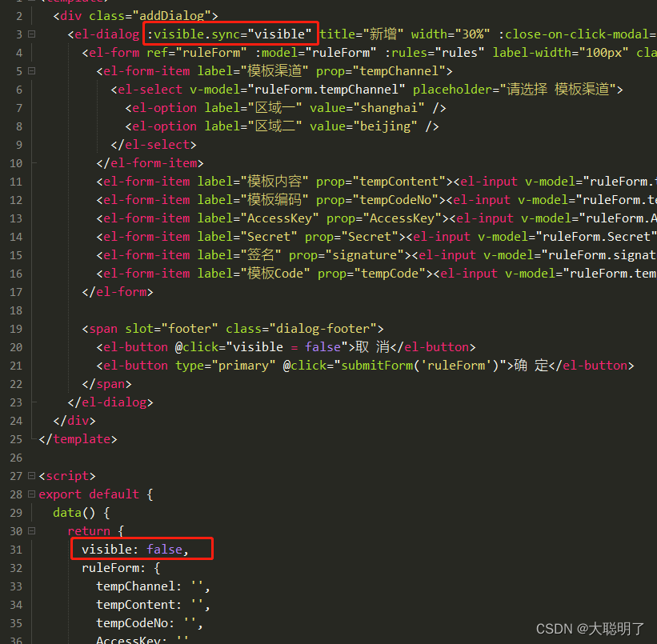Click closing </el-form-item> tag on line 10
The width and height of the screenshot is (657, 644).
[x=150, y=163]
